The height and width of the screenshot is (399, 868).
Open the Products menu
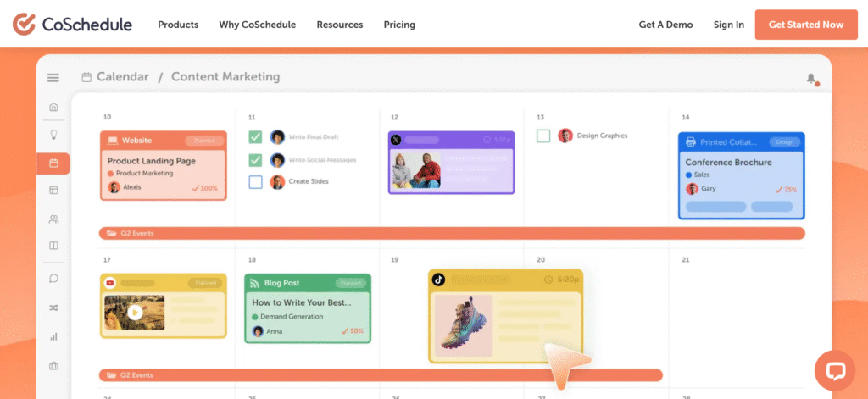[178, 25]
